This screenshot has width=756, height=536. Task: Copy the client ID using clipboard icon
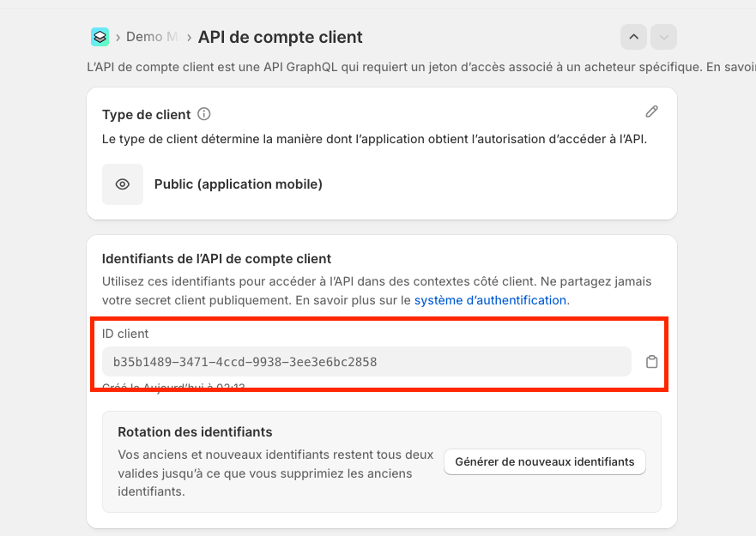(652, 362)
